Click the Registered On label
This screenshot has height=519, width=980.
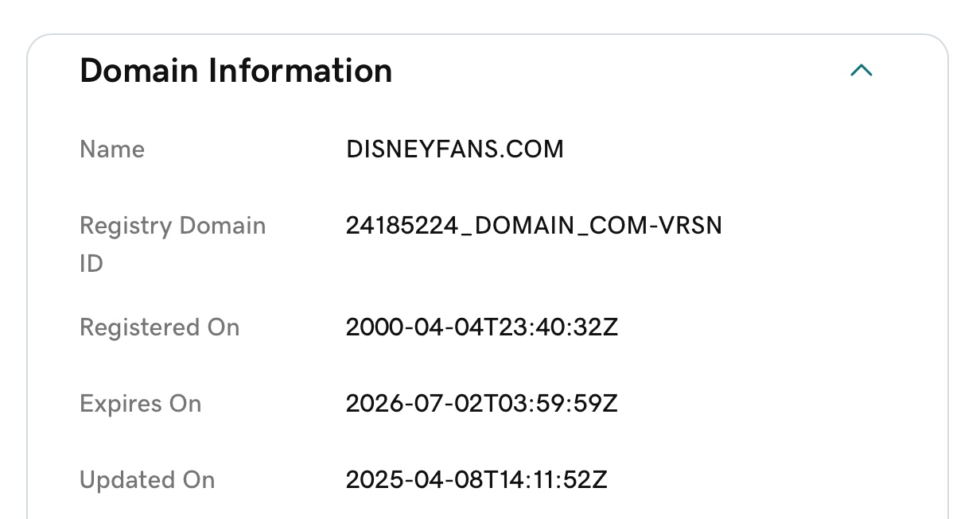(x=159, y=327)
